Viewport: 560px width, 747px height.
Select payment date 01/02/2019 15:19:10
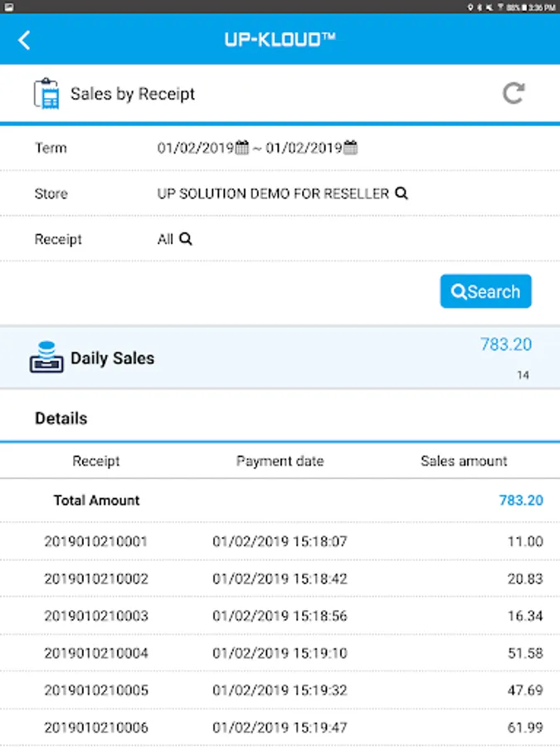tap(280, 653)
